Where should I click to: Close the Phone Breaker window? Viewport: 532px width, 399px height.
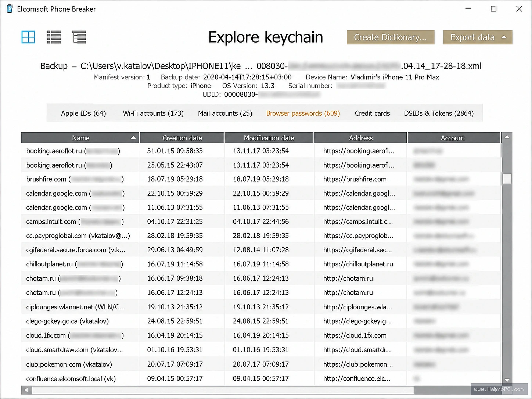(x=519, y=9)
